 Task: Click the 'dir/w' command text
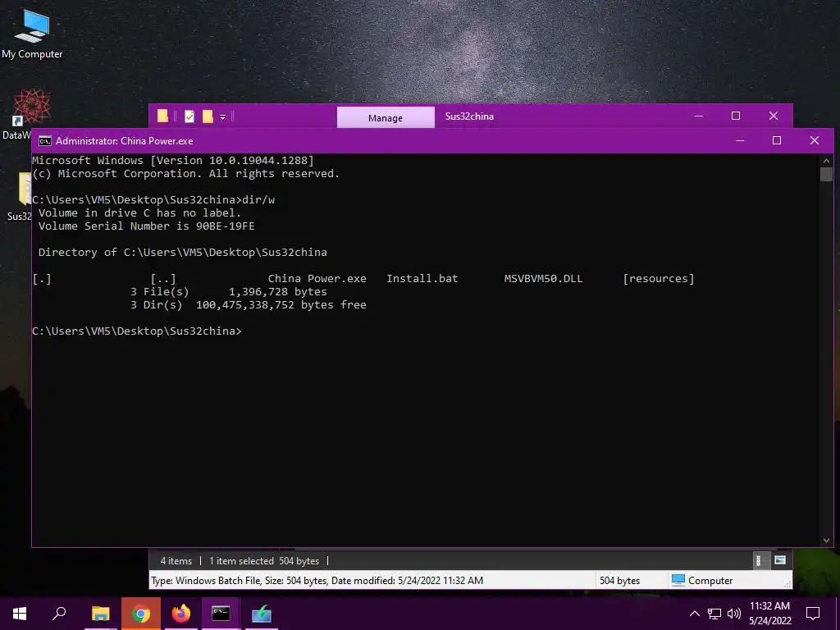click(258, 200)
